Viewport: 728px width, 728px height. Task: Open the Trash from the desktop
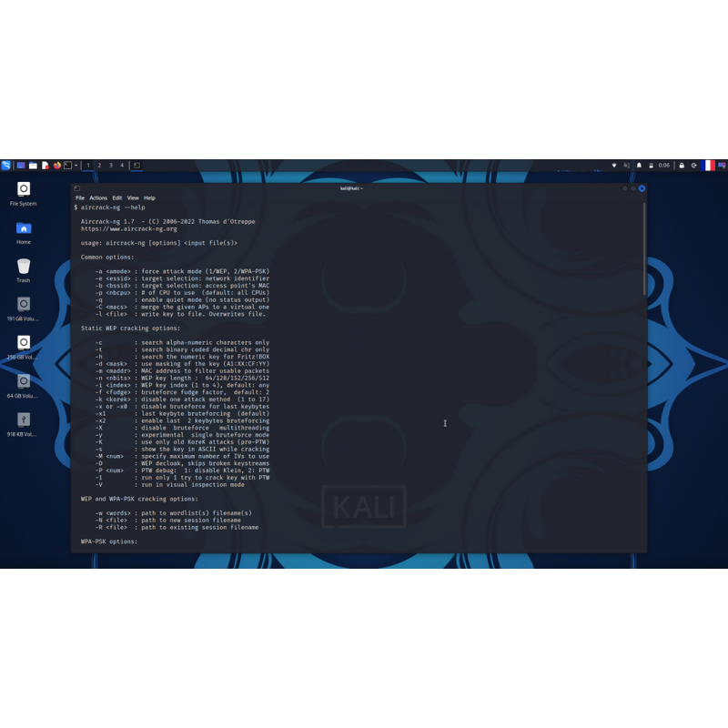click(x=23, y=267)
